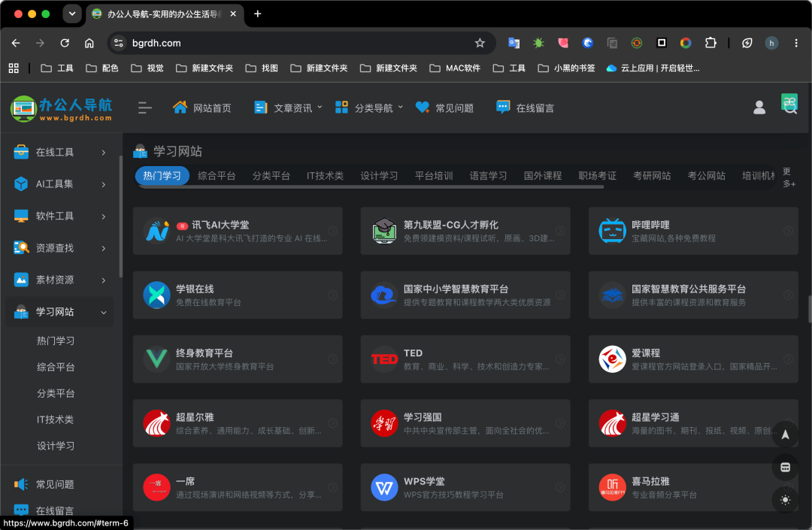812x530 pixels.
Task: Click the bgrdh.com address bar
Action: (300, 43)
